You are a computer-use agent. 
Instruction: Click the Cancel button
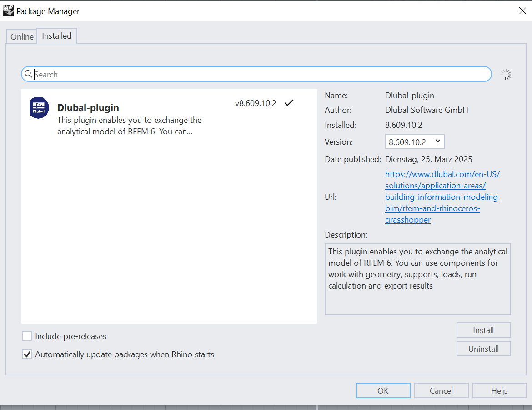pos(441,390)
